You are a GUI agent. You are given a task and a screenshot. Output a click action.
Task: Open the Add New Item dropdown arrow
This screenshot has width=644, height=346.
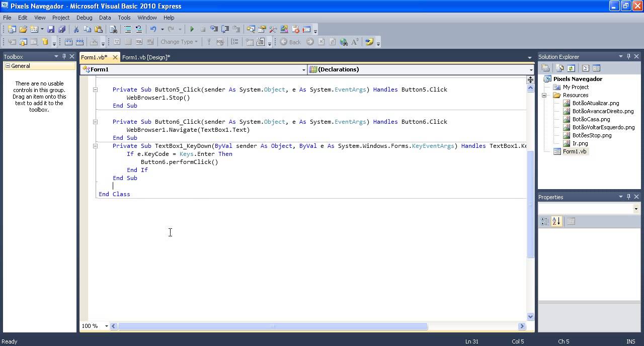coord(42,30)
